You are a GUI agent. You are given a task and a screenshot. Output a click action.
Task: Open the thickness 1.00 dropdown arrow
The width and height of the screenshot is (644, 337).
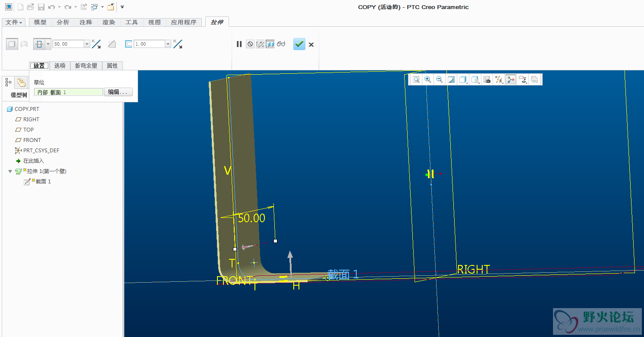point(168,44)
